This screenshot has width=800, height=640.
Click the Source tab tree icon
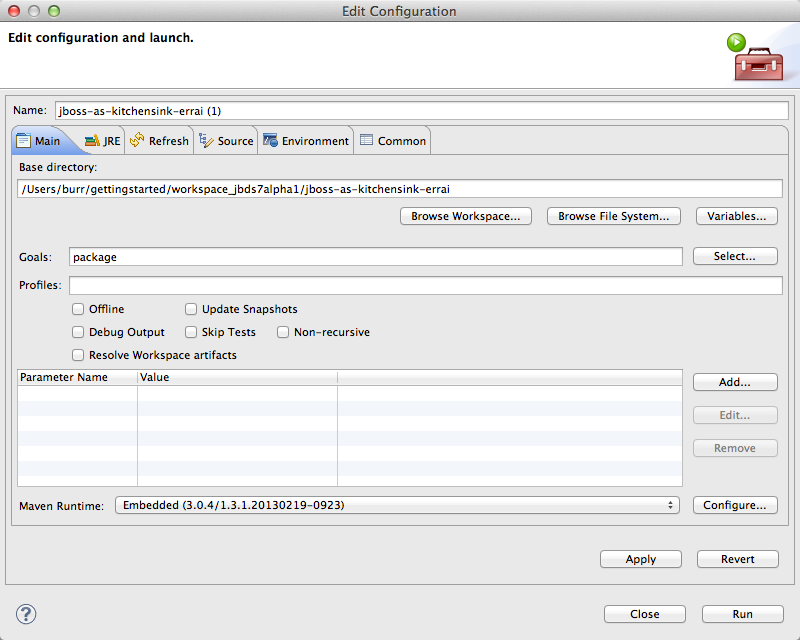point(206,140)
